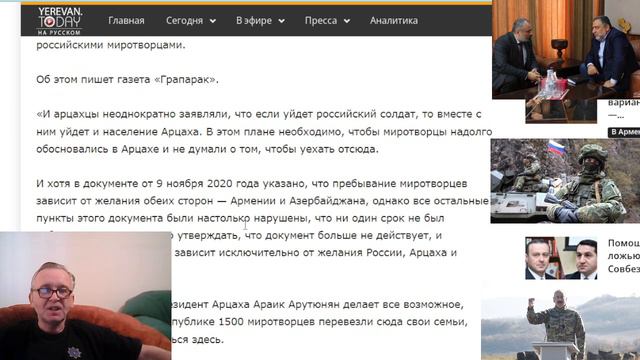This screenshot has height=360, width=640.
Task: Click text line 'российскими миротворцами.'
Action: (111, 45)
